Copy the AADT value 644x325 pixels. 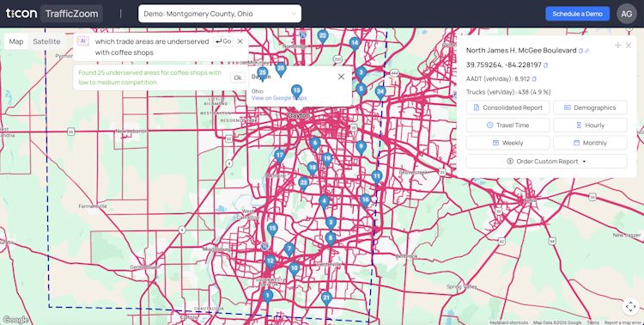[x=534, y=79]
